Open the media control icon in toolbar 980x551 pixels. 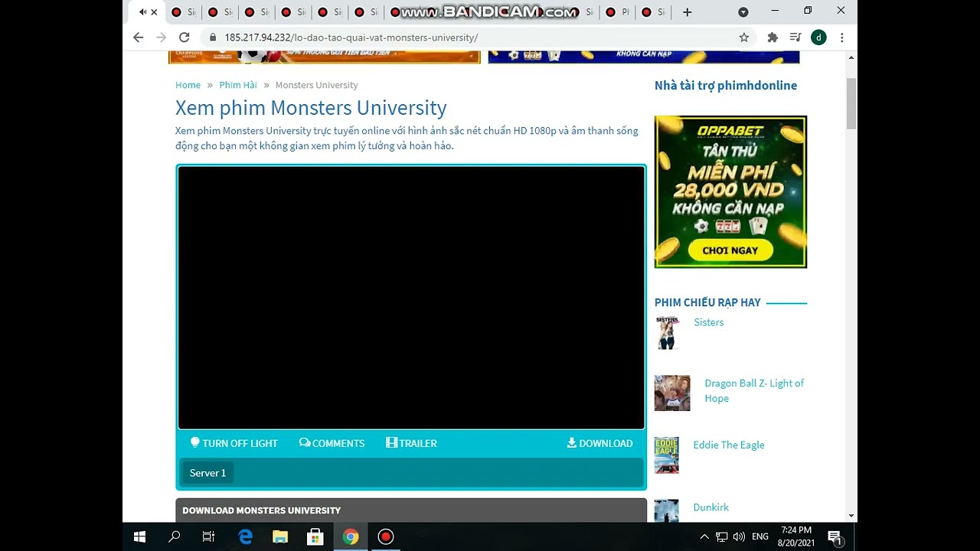pos(795,37)
